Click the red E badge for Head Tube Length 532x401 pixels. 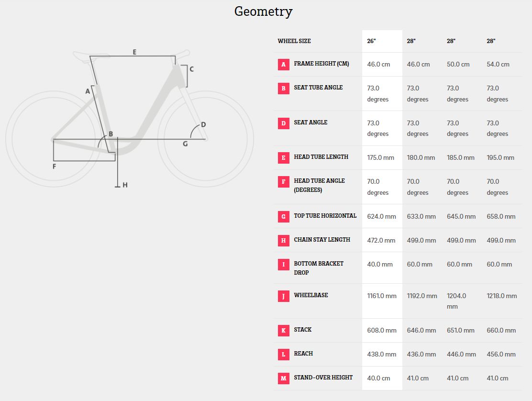tap(283, 157)
